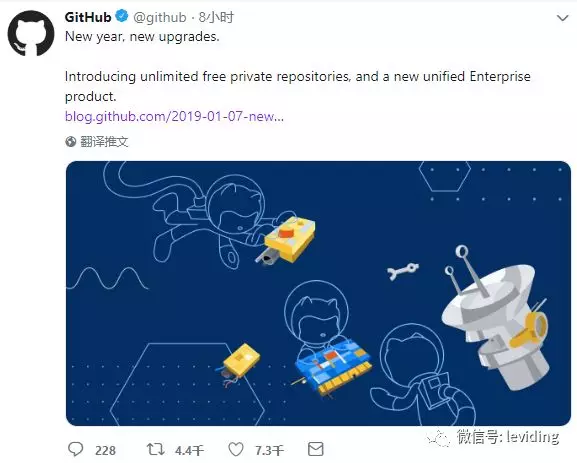Click the 7.3千 likes count
Image resolution: width=577 pixels, height=463 pixels.
pos(269,450)
